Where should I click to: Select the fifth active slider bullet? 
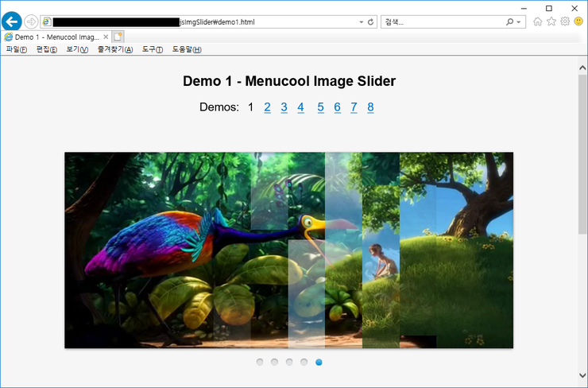coord(319,363)
